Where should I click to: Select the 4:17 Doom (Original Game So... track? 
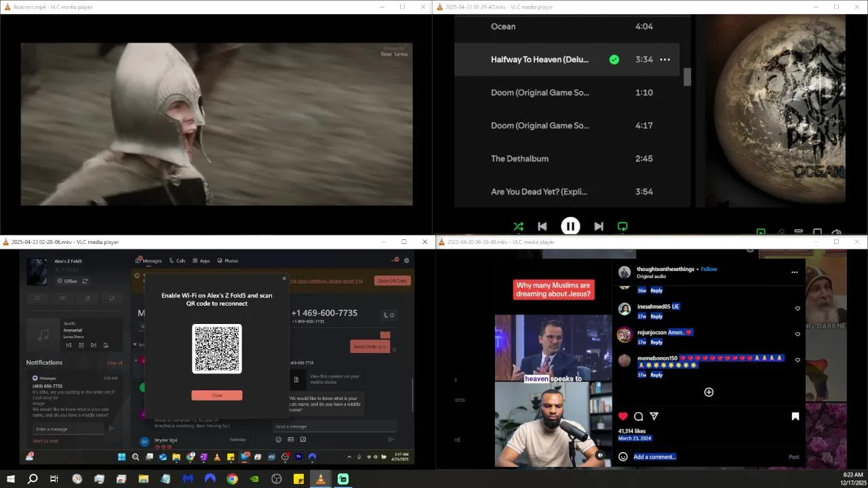pos(567,125)
